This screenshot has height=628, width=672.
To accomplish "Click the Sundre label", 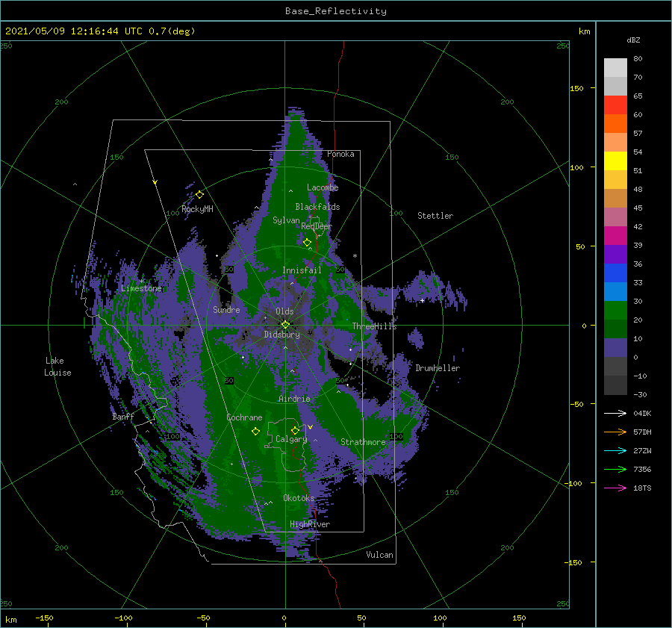I will (226, 309).
